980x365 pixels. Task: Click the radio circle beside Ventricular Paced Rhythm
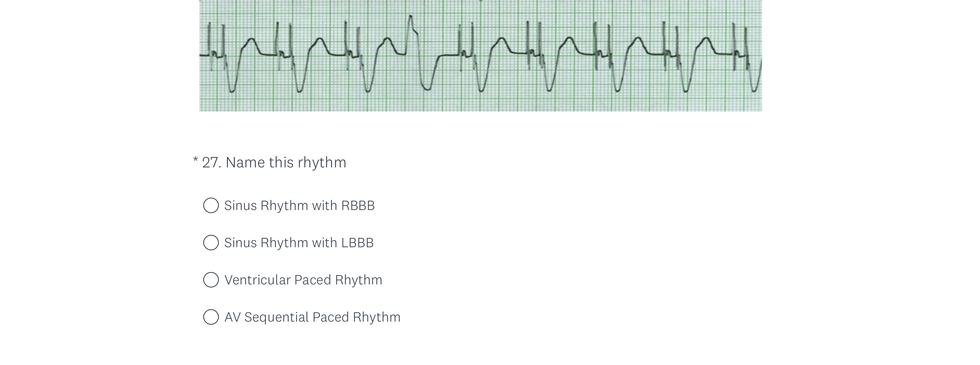pos(211,279)
